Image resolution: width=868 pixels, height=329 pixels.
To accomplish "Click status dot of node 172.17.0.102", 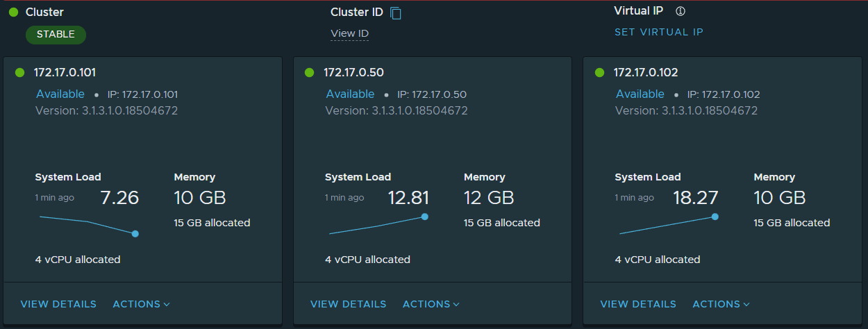I will 599,72.
